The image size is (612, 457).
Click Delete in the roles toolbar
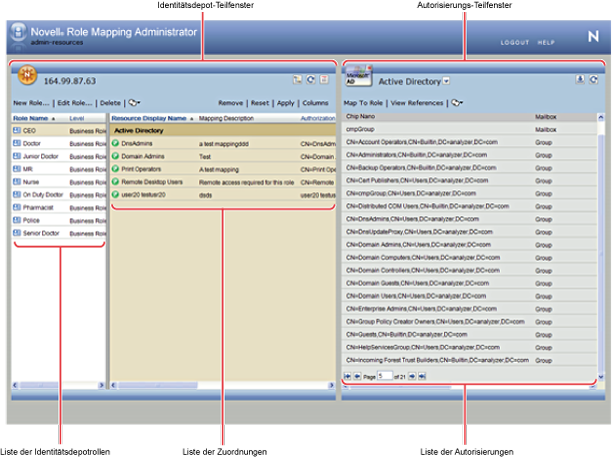click(110, 103)
